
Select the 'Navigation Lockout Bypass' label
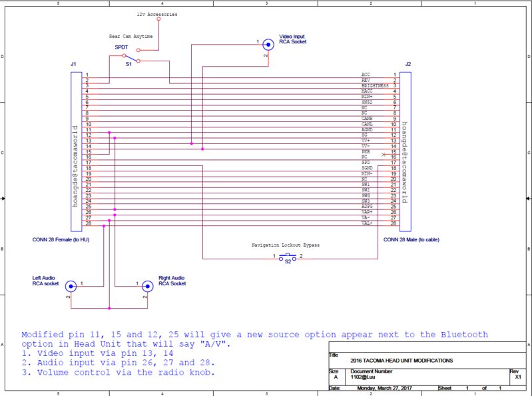(x=286, y=245)
